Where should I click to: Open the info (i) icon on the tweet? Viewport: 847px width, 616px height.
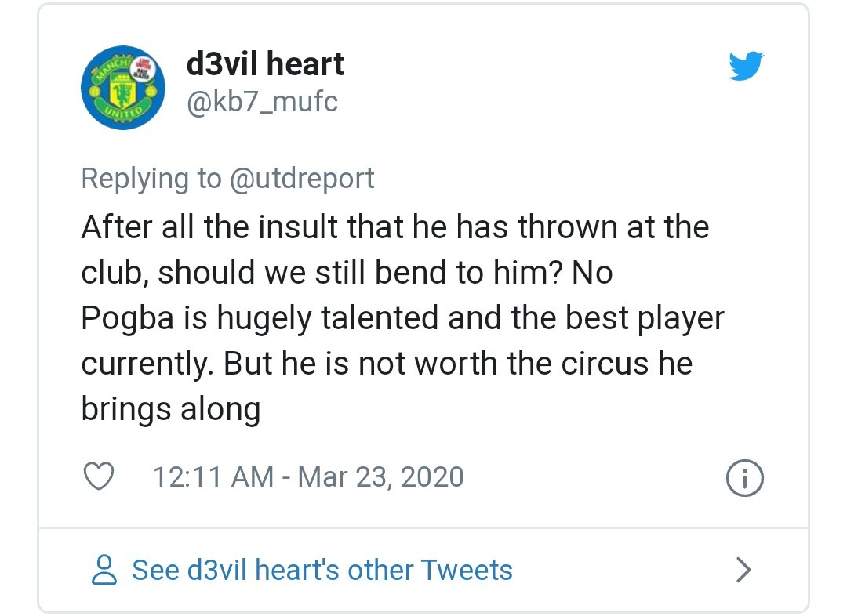click(743, 476)
